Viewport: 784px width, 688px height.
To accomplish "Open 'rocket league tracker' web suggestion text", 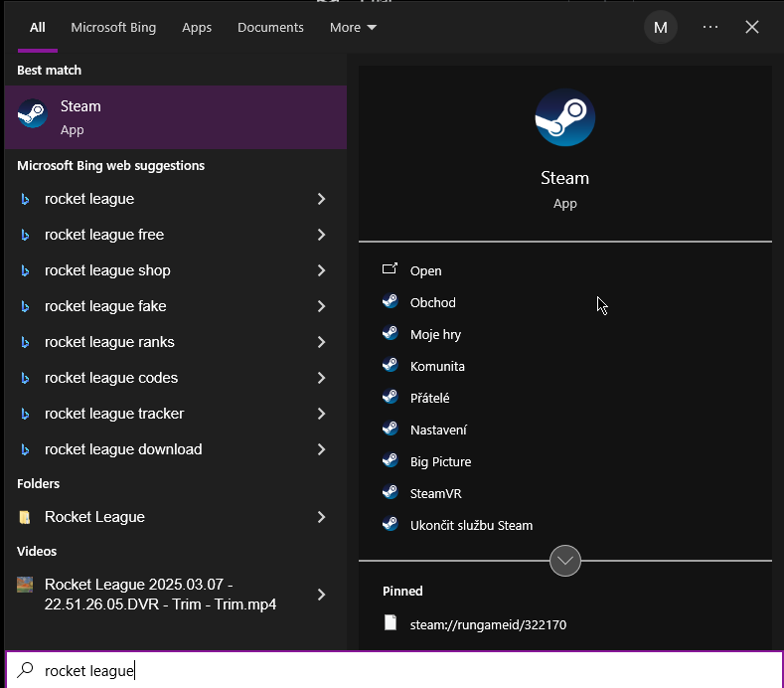I will pyautogui.click(x=114, y=414).
